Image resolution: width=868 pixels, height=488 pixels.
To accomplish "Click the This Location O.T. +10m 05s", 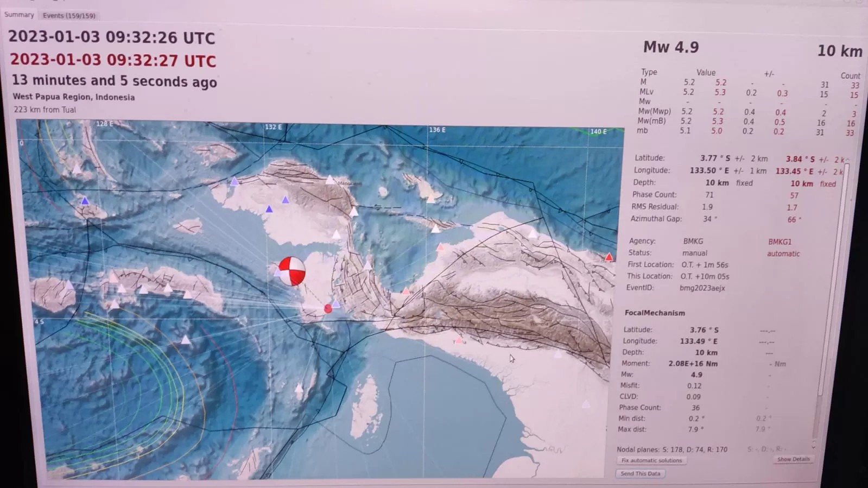I will (705, 276).
